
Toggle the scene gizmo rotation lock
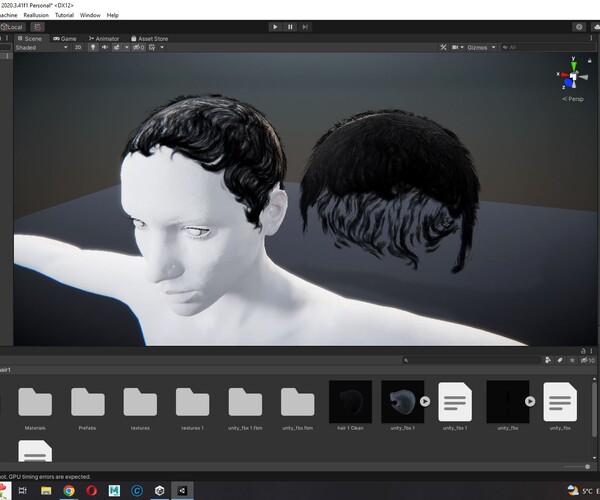pos(590,60)
